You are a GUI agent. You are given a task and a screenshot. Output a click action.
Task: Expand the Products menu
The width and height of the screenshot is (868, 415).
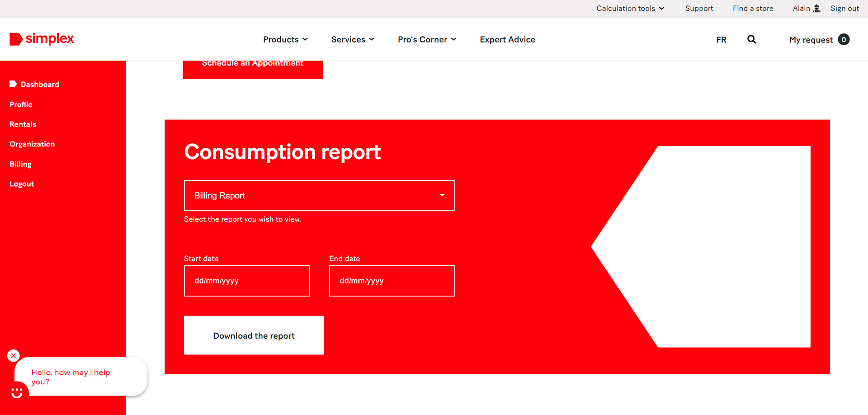pos(285,40)
